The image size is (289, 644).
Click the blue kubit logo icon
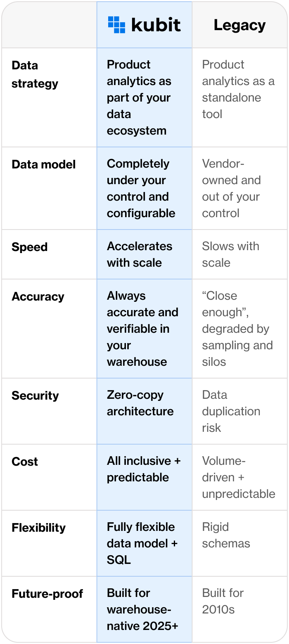[116, 25]
